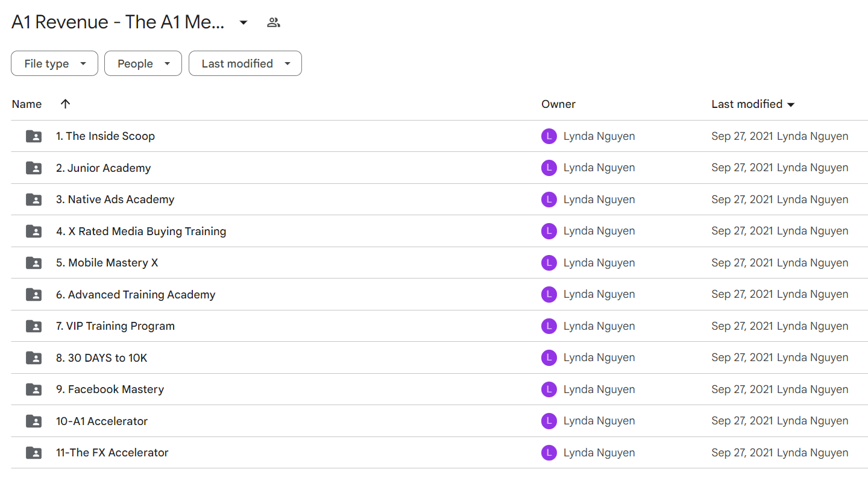Click owner avatar in 30 DAYS to 10K row
868x504 pixels.
(x=549, y=358)
